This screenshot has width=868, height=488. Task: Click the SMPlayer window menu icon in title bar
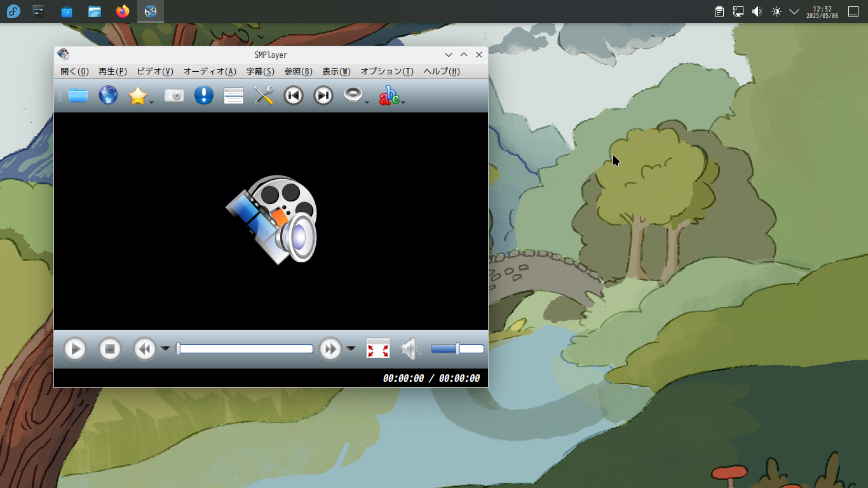pos(63,55)
